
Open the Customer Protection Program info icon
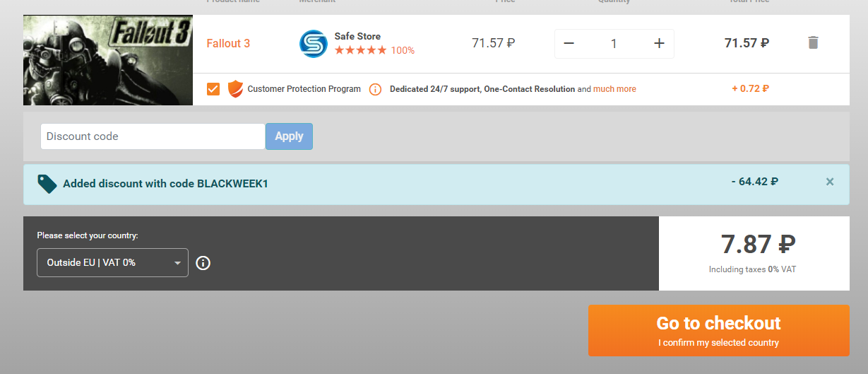(x=375, y=89)
